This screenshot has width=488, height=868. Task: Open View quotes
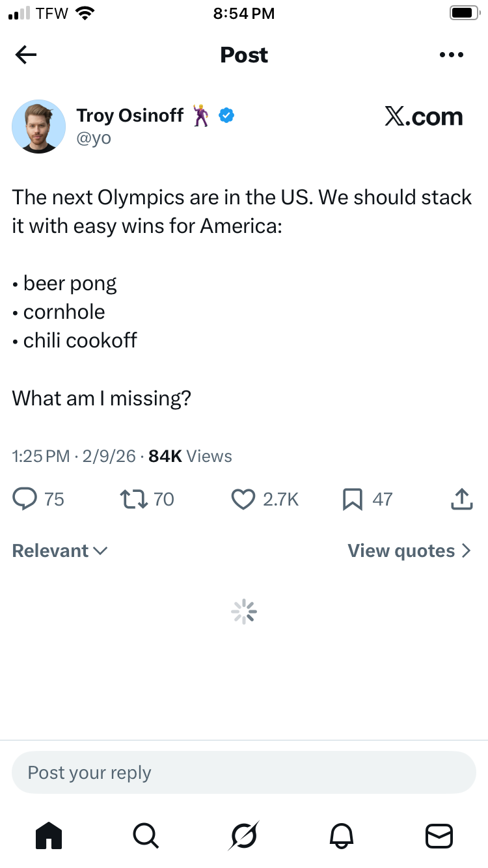tap(409, 551)
